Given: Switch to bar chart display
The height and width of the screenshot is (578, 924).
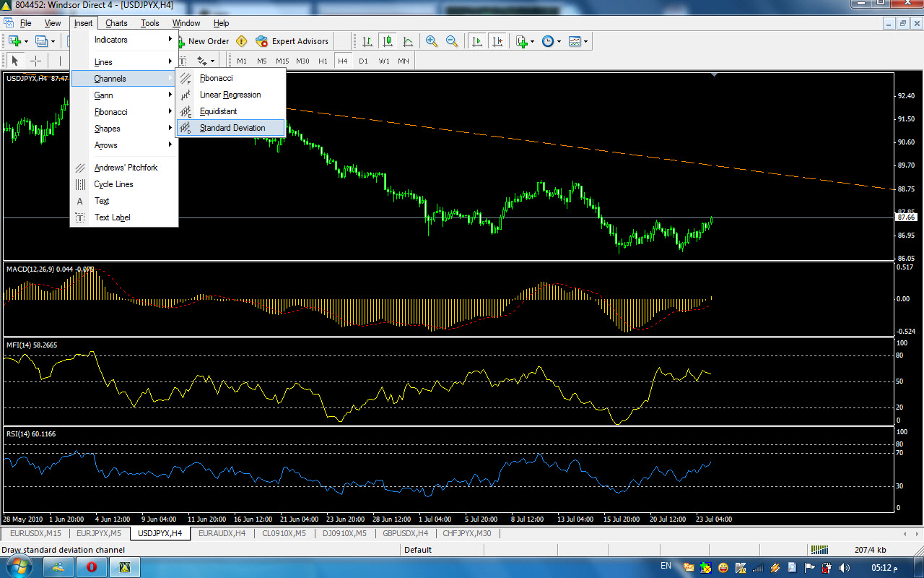Looking at the screenshot, I should (x=367, y=41).
